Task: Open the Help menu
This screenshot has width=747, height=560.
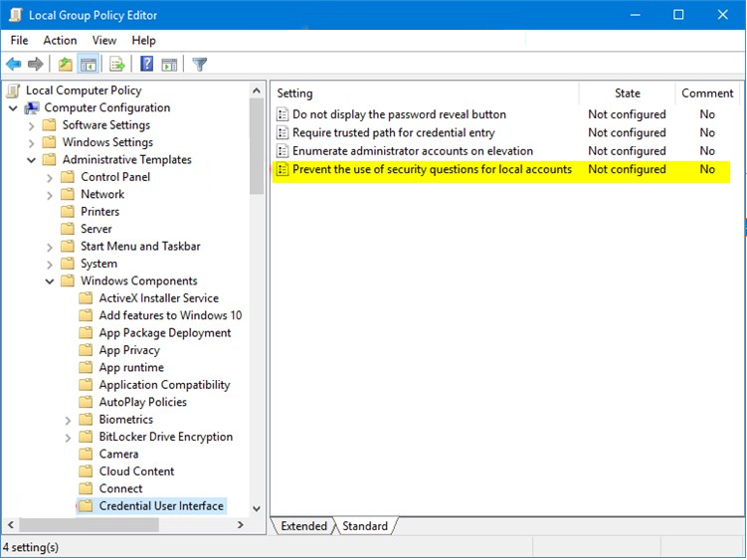Action: pyautogui.click(x=144, y=41)
